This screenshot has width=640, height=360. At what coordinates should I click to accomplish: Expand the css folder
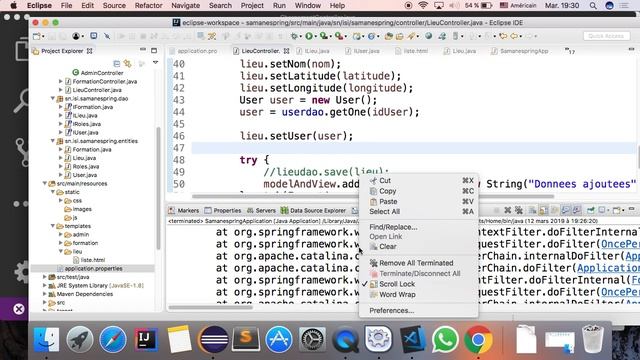tap(61, 200)
